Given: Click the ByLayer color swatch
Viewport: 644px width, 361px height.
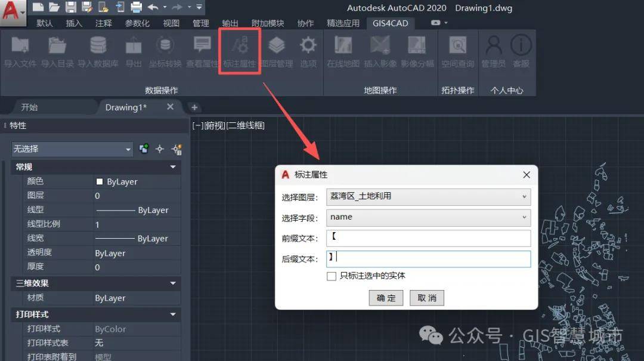Looking at the screenshot, I should 100,182.
